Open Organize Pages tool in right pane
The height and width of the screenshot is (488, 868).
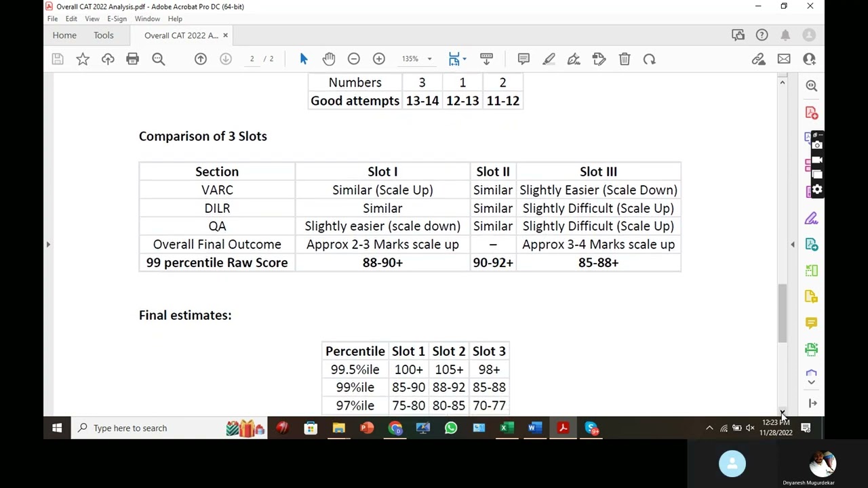[x=812, y=270]
